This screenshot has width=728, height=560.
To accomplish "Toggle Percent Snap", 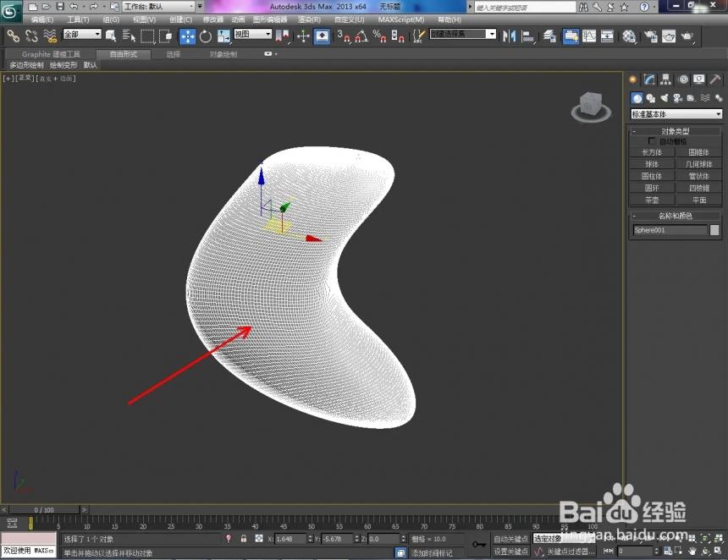I will click(x=380, y=36).
